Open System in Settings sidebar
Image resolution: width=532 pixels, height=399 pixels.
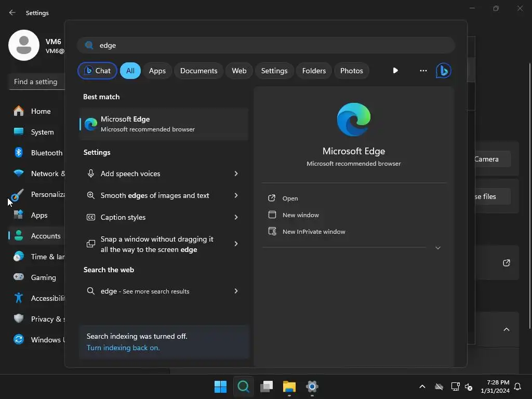37,132
